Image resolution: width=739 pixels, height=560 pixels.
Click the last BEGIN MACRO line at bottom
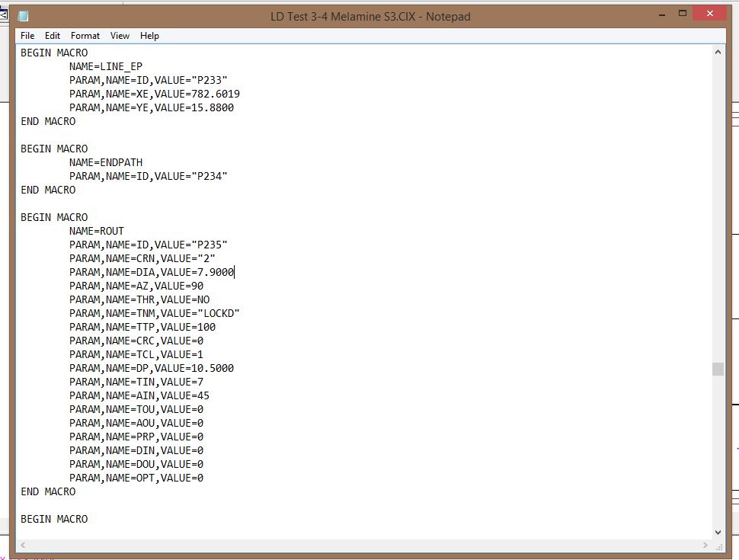pyautogui.click(x=54, y=519)
